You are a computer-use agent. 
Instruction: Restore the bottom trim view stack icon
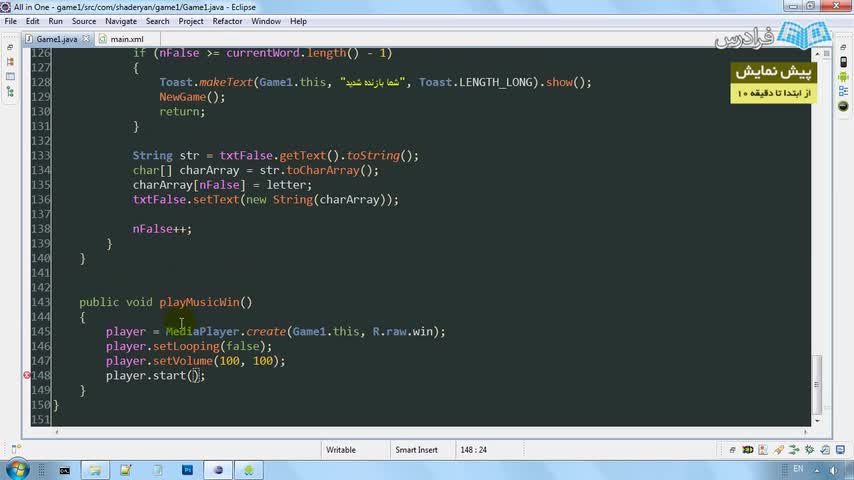point(732,449)
